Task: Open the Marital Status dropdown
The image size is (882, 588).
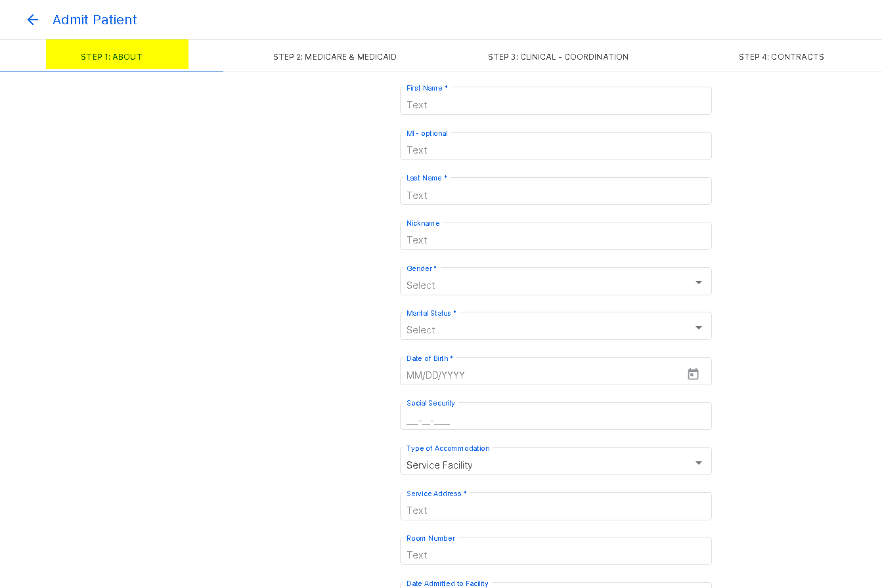Action: tap(556, 326)
